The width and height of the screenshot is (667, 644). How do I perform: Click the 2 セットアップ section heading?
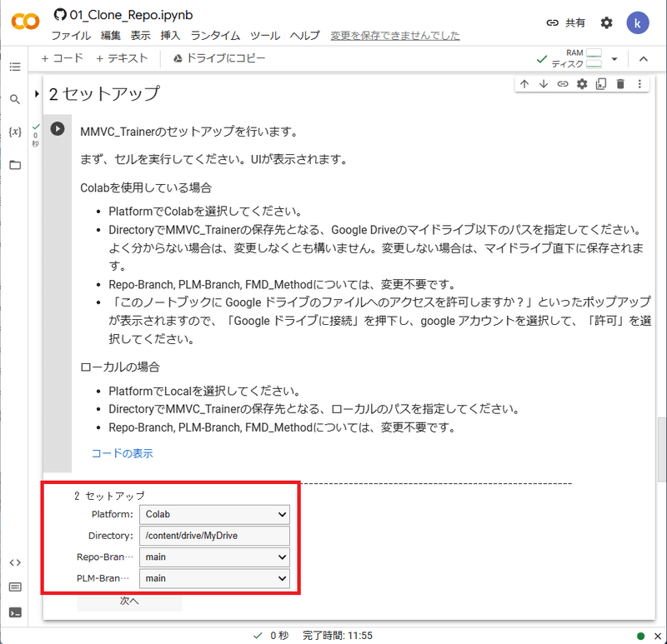click(105, 93)
